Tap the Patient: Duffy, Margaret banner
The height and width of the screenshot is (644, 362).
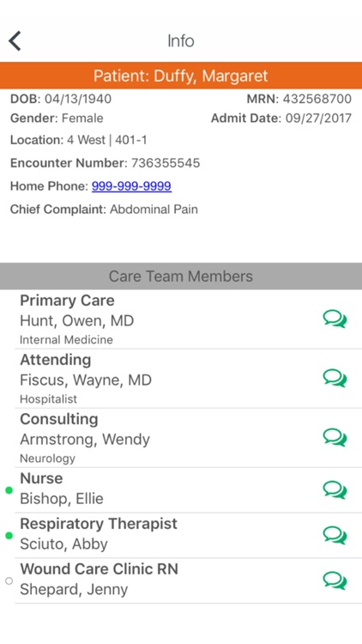point(181,76)
